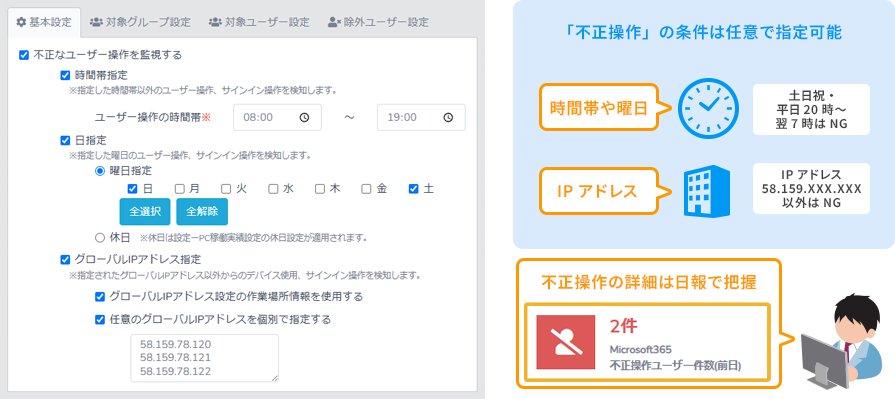Screen dimensions: 895x399
Task: Click the ユーザー操作の時間帯 label
Action: click(152, 118)
